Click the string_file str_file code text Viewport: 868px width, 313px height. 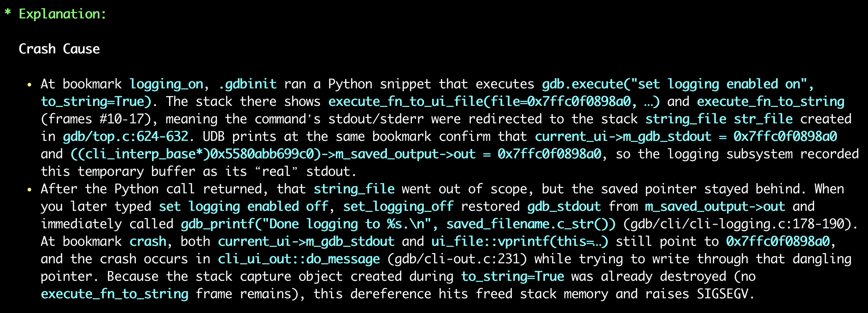(x=719, y=119)
